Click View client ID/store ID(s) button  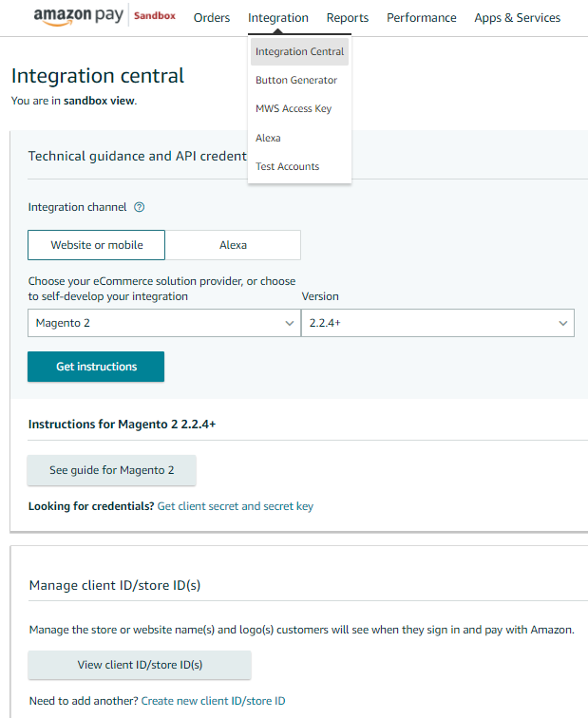point(140,665)
